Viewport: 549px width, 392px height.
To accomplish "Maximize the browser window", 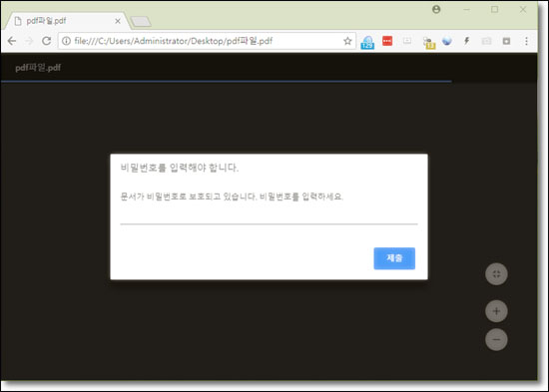I will point(494,9).
